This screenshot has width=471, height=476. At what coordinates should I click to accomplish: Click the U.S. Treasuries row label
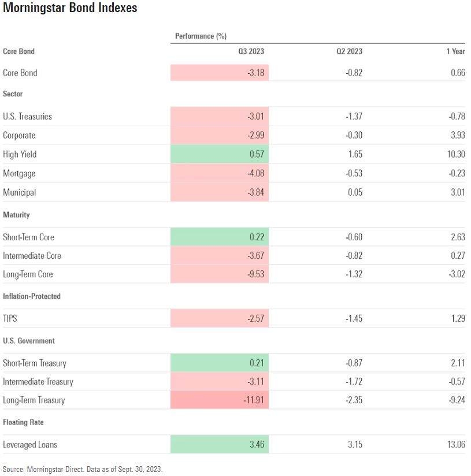point(27,117)
